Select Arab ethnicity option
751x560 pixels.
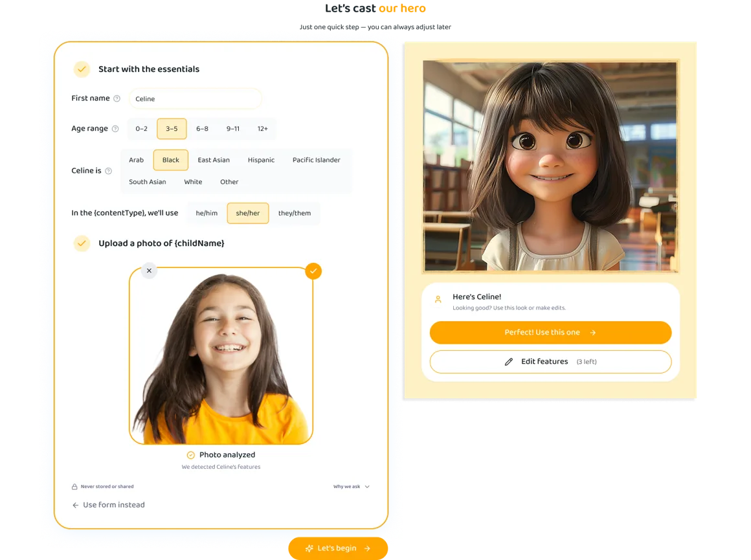[136, 160]
